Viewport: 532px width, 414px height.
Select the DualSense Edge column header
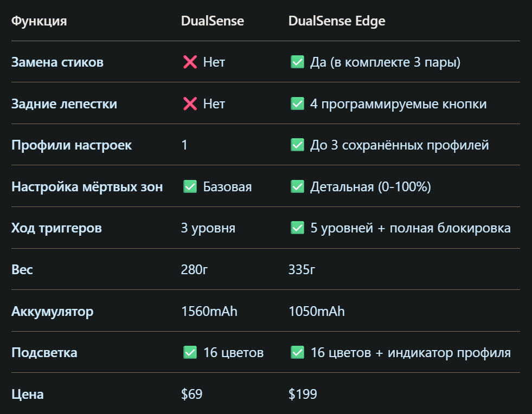click(337, 21)
